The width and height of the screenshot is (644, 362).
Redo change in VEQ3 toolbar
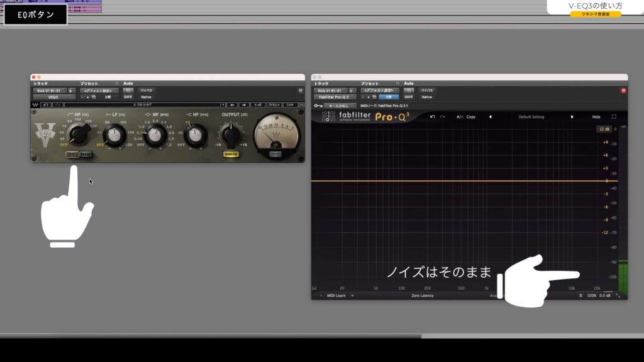click(x=58, y=105)
